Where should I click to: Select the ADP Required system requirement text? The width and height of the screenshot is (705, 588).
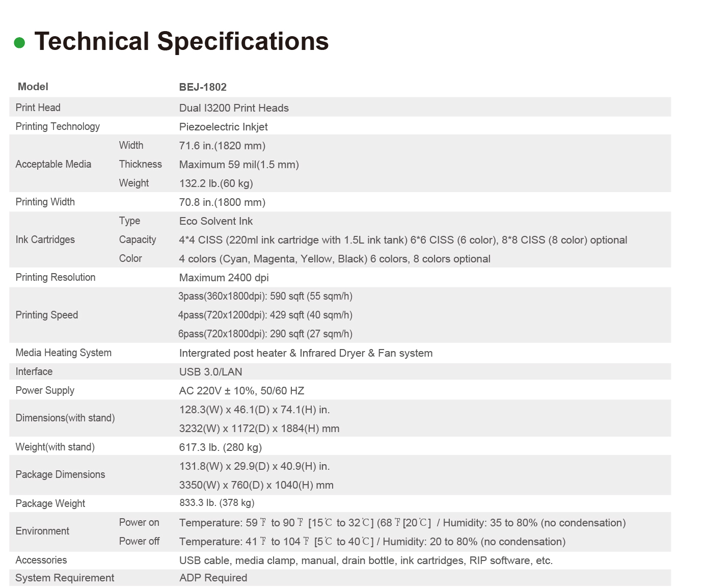pyautogui.click(x=213, y=578)
